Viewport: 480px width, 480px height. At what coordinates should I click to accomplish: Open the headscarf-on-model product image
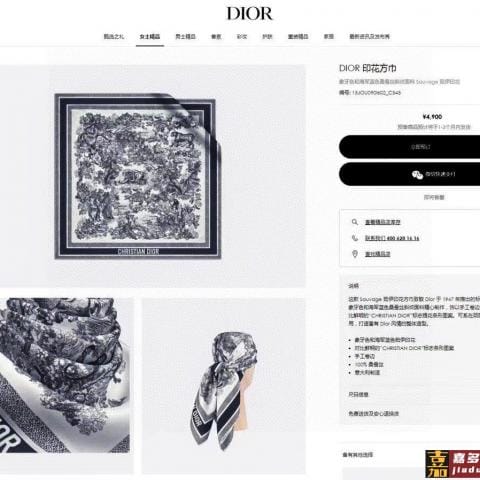pyautogui.click(x=223, y=386)
